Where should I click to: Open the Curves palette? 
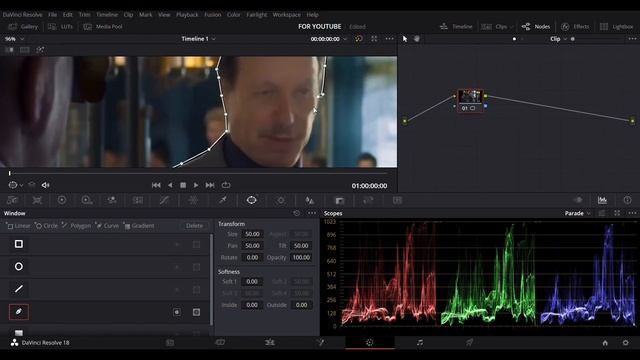point(164,200)
